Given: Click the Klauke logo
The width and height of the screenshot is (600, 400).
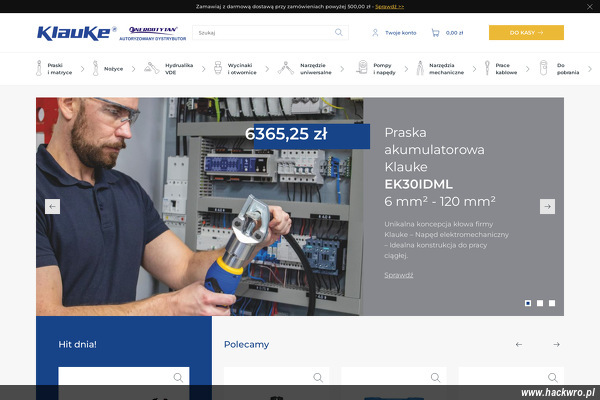Looking at the screenshot, I should (77, 33).
